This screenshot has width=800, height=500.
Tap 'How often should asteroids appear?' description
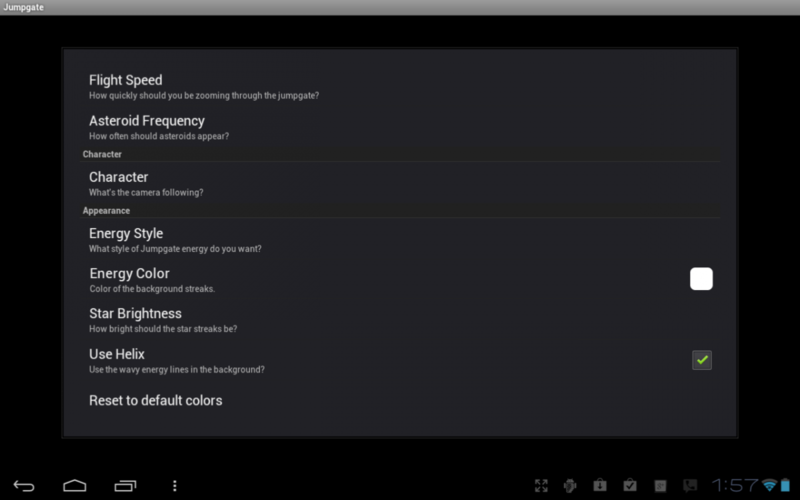(x=159, y=136)
